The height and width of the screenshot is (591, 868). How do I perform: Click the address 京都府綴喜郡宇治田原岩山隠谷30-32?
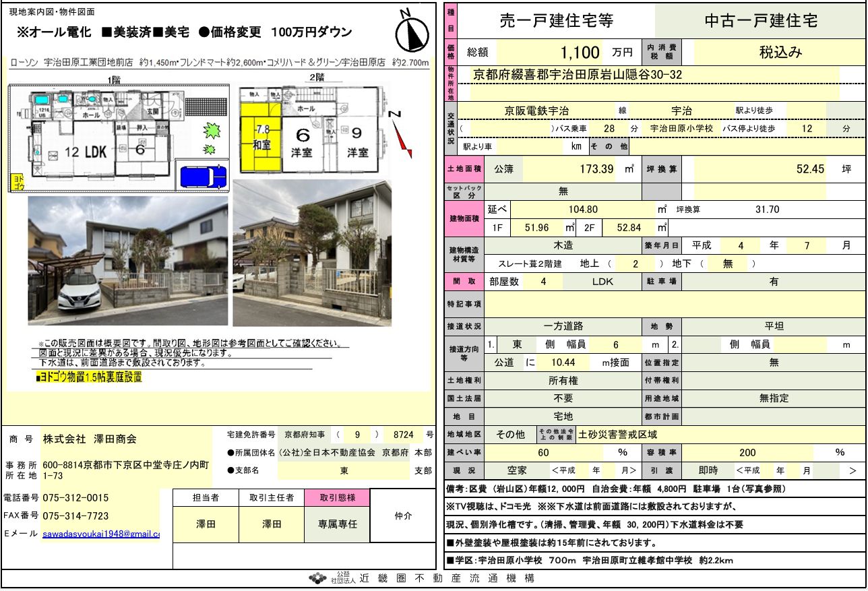(578, 75)
